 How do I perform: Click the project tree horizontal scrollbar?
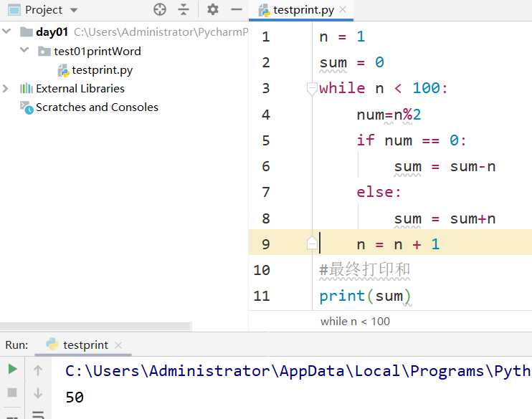[95, 327]
